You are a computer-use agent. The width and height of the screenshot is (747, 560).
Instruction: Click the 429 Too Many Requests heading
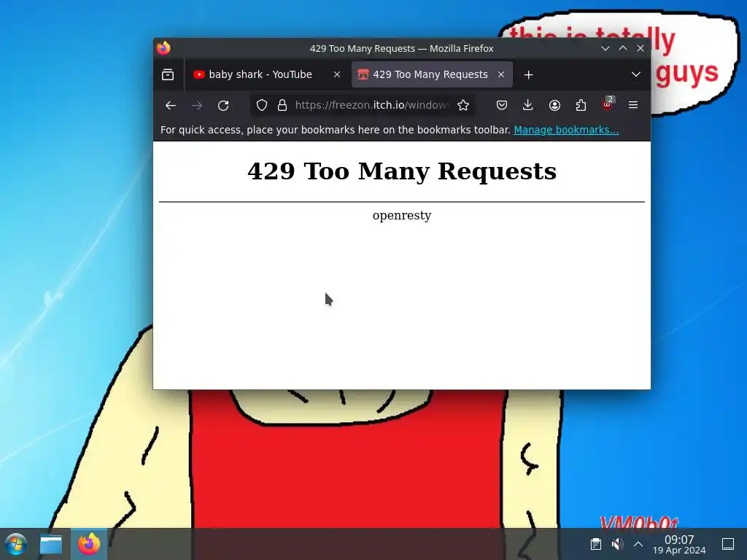[402, 171]
